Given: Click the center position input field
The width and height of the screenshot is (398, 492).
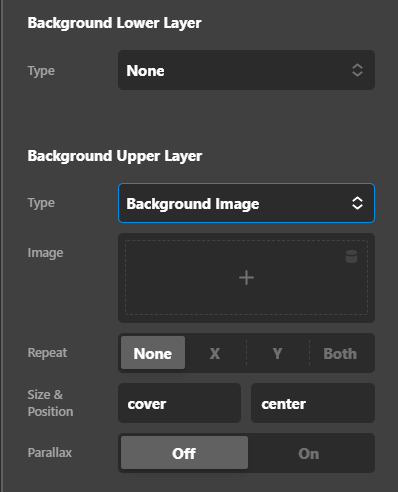Looking at the screenshot, I should click(313, 403).
